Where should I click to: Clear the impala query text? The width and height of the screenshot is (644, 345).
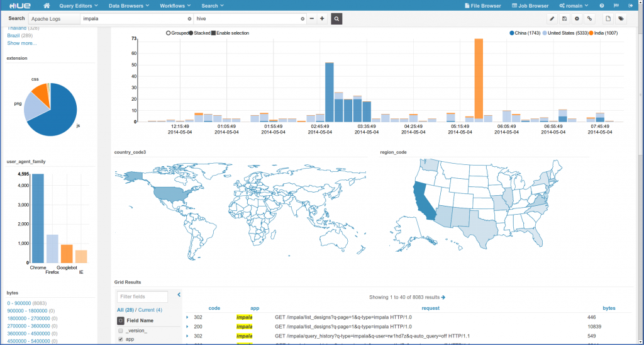pyautogui.click(x=189, y=19)
